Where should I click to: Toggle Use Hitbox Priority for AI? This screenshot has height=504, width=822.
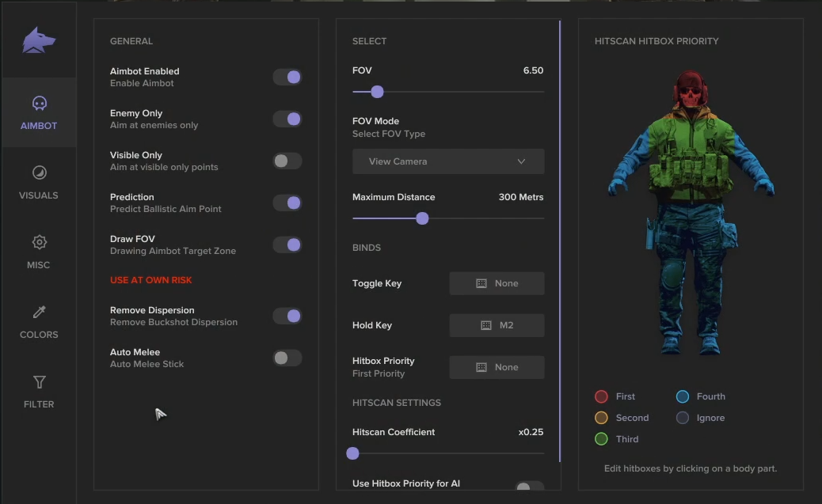point(529,486)
